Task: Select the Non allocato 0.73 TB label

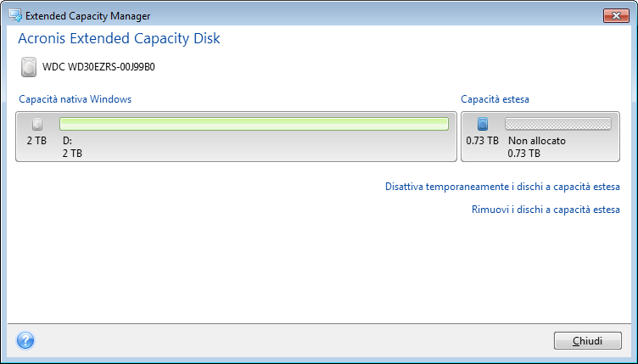Action: click(536, 148)
